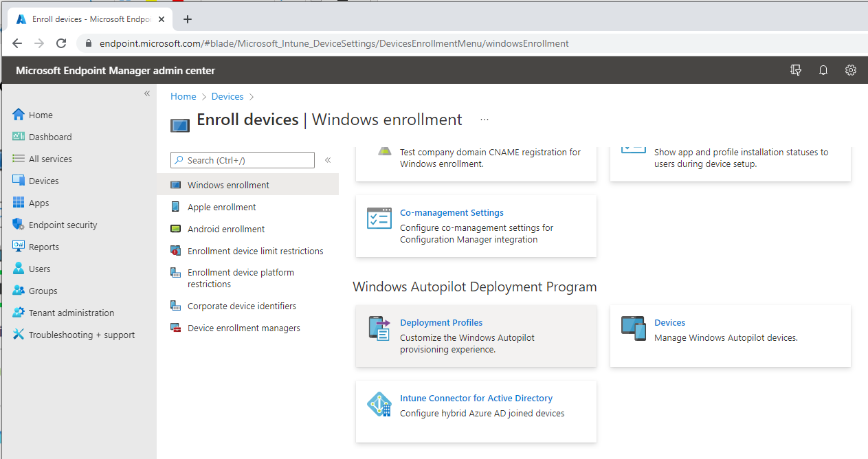Click the All services list icon
The height and width of the screenshot is (459, 868).
[19, 159]
